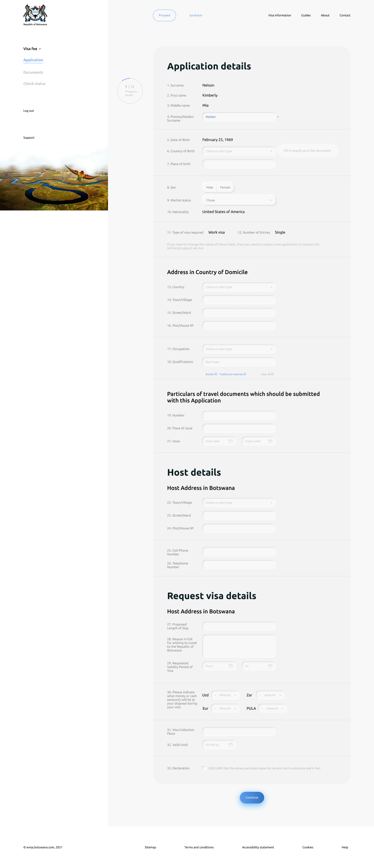The height and width of the screenshot is (868, 374).
Task: Expand the Martial status dropdown
Action: pyautogui.click(x=239, y=200)
